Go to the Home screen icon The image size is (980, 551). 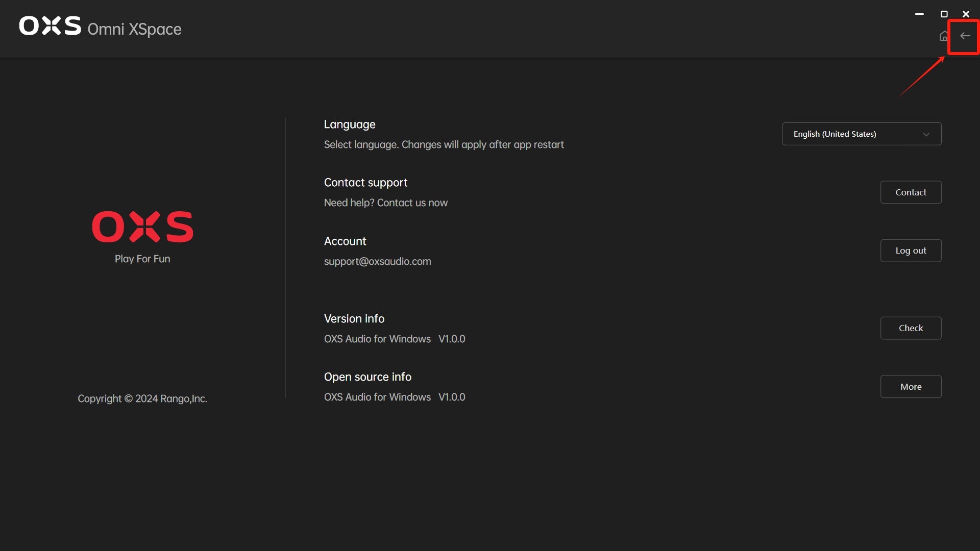point(944,36)
